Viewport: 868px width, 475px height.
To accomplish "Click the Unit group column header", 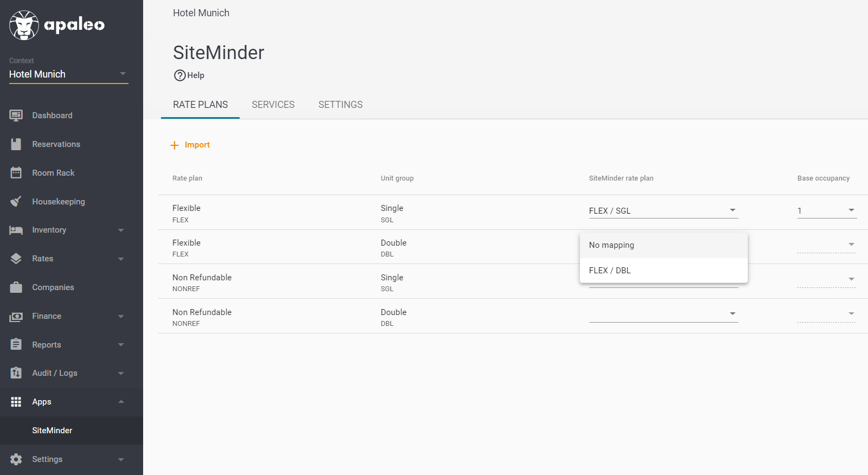I will 397,178.
